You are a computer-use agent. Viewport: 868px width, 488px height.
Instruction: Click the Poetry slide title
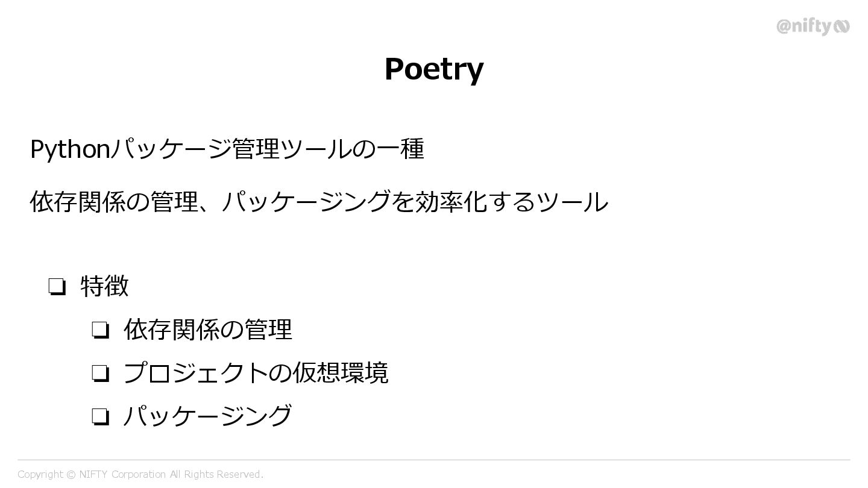[434, 69]
